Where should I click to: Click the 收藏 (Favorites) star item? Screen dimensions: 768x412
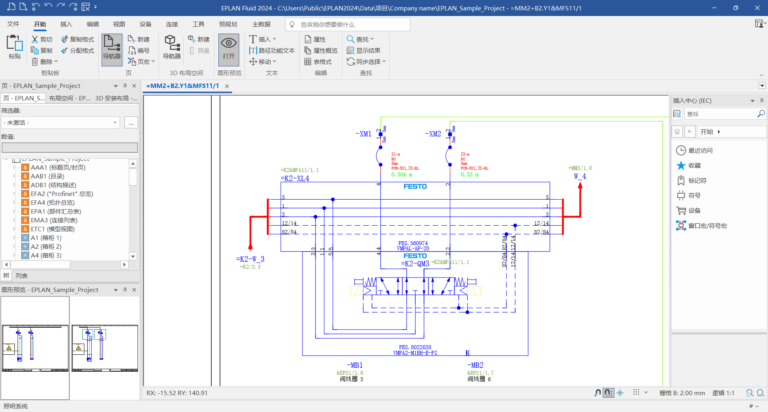point(689,166)
